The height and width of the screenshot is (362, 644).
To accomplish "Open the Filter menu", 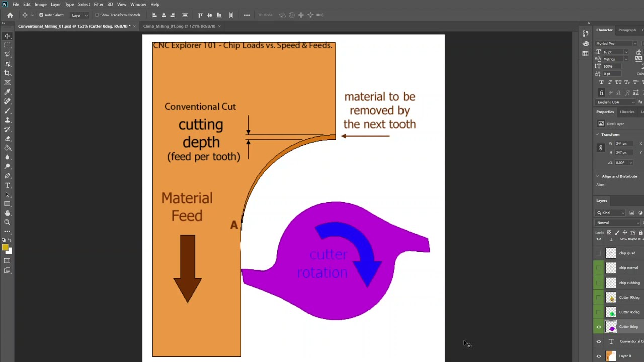I will (99, 5).
